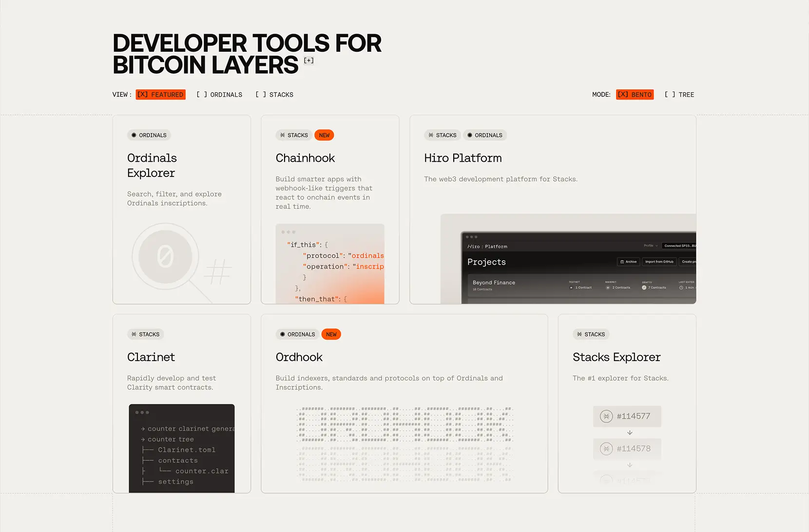
Task: Switch mode to Tree checkbox
Action: [679, 95]
